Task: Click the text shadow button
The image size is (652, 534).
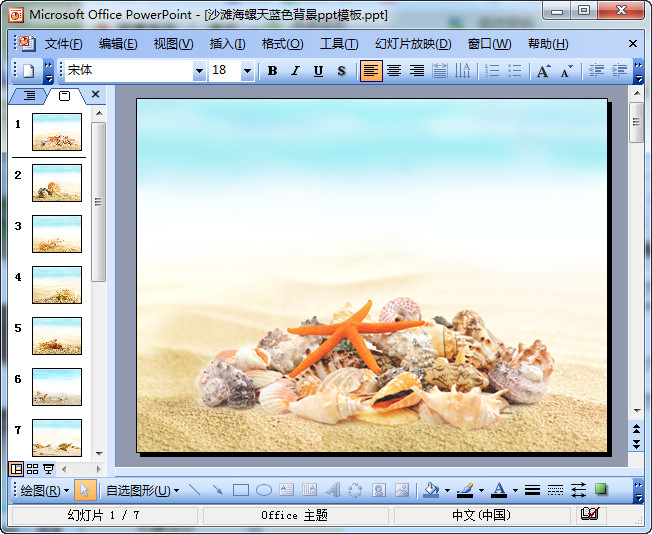Action: (341, 71)
